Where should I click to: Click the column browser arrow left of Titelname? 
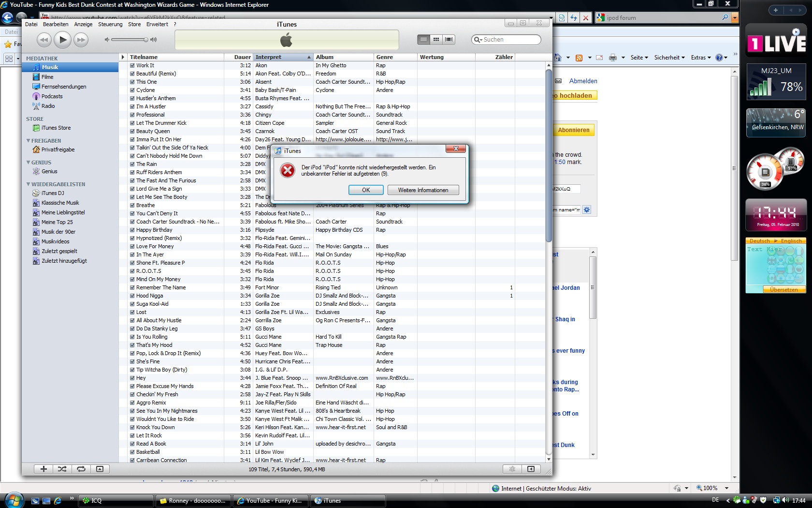coord(123,57)
